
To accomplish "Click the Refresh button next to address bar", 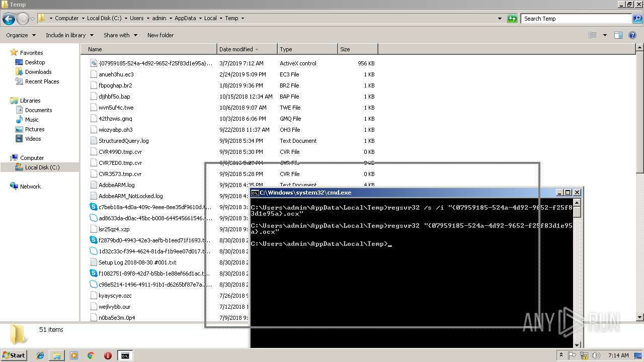I will click(x=512, y=19).
